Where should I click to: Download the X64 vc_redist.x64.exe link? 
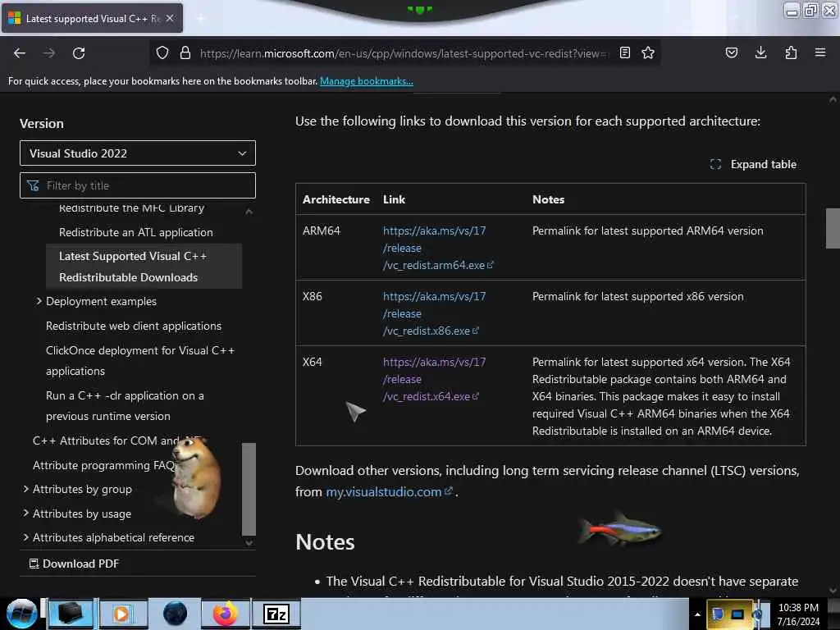click(434, 379)
